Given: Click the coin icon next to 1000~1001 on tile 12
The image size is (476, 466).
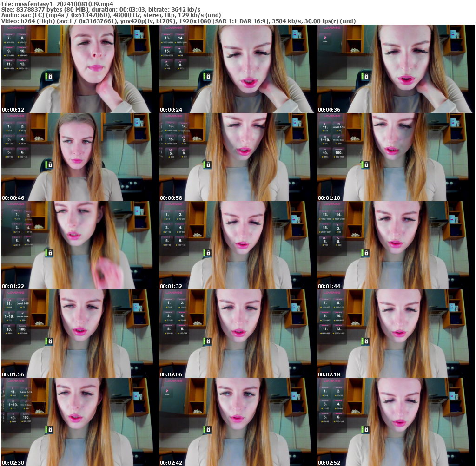Looking at the screenshot, I should pos(17,68).
